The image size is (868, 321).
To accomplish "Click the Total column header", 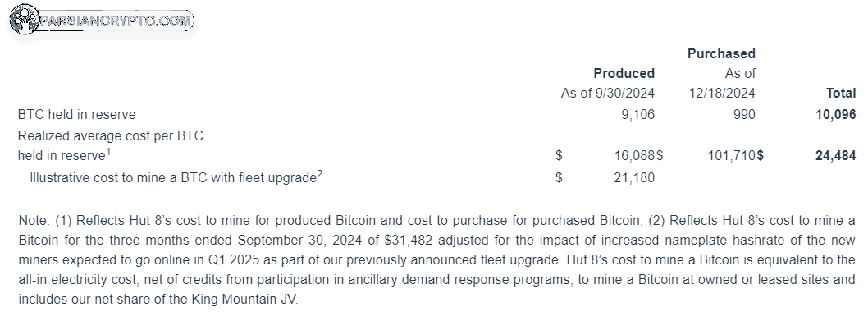I will tap(841, 93).
